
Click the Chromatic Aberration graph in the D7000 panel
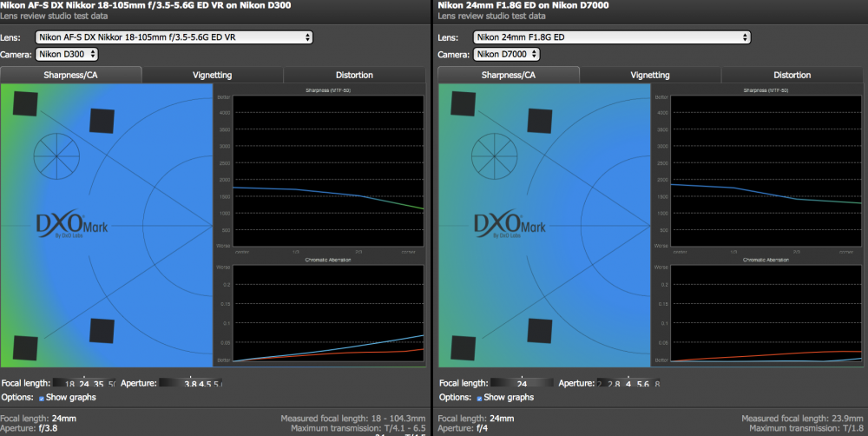tap(766, 313)
